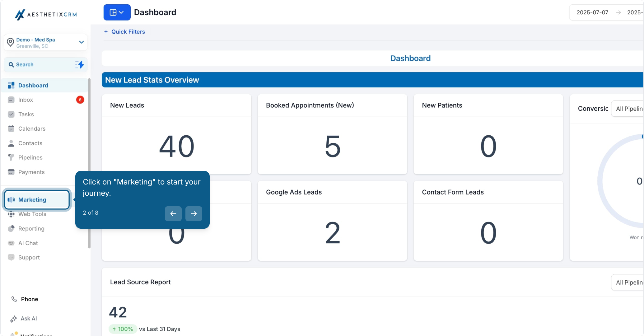Click the New Leads card value 40
Viewport: 644px width, 336px height.
pos(177,146)
